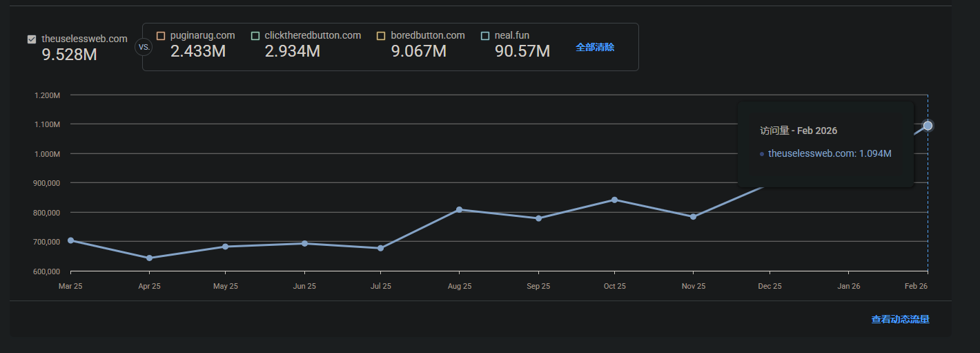Click the Sep 25 point on the chart line
The width and height of the screenshot is (980, 353).
pos(538,218)
